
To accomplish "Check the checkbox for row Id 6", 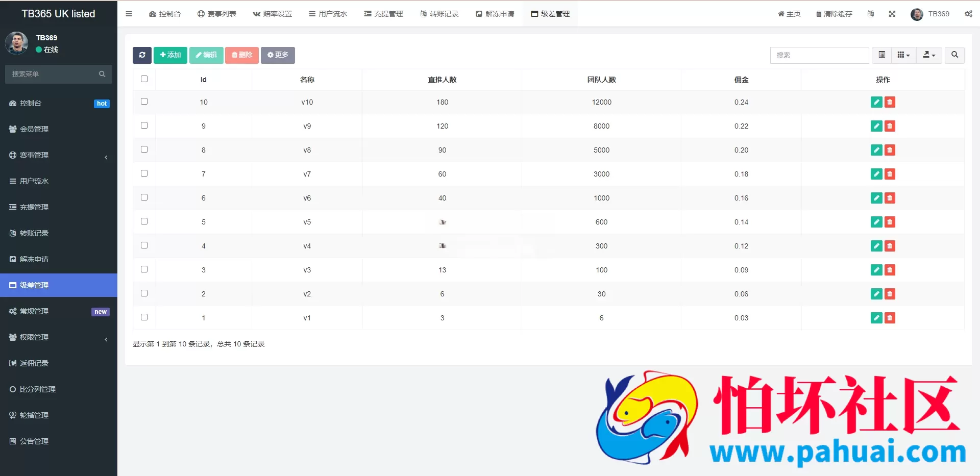I will pyautogui.click(x=144, y=197).
